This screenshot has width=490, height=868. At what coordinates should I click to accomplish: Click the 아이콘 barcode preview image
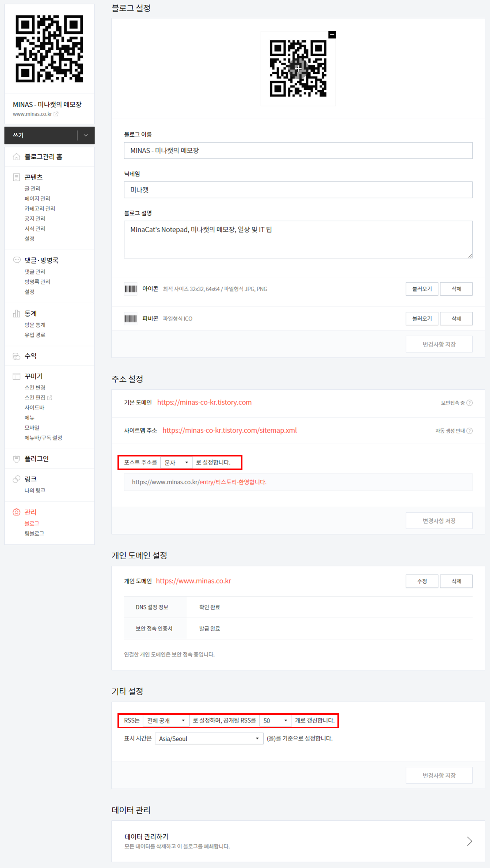130,289
